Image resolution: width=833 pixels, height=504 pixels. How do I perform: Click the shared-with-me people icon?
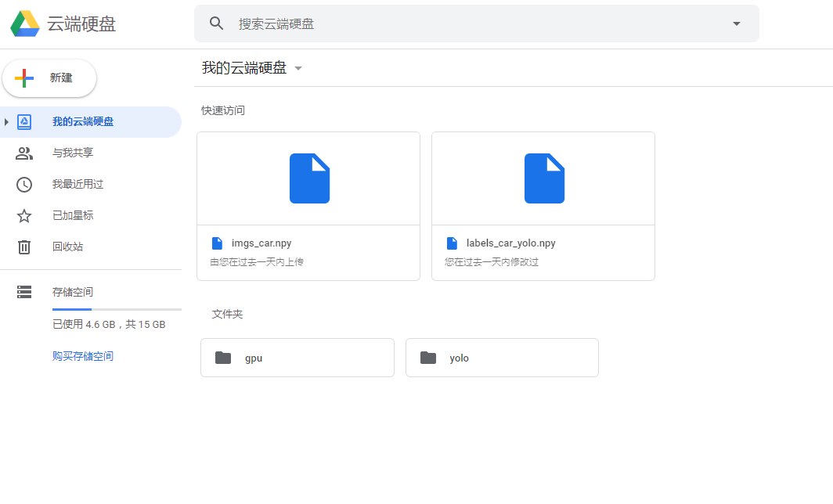(24, 153)
